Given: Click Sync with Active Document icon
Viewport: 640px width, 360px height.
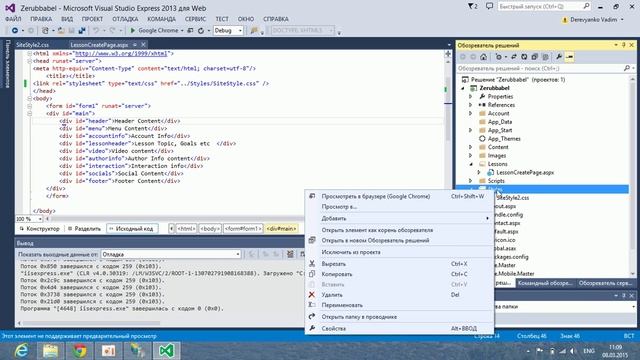Looking at the screenshot, I should coord(514,57).
